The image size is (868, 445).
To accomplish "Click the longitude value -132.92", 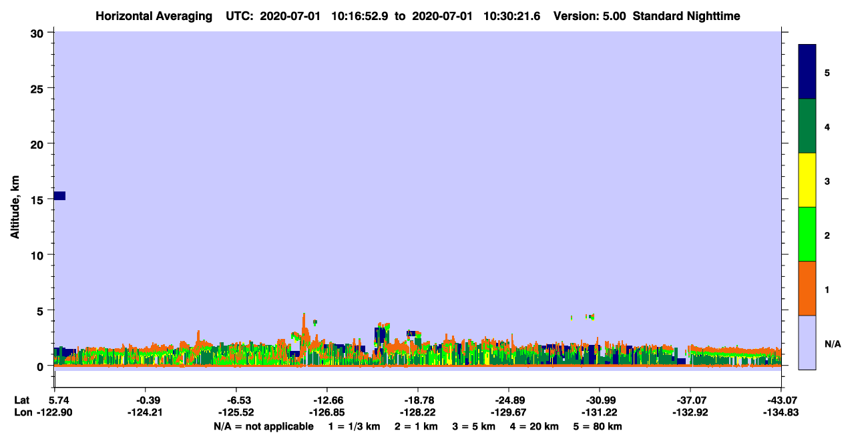I will coord(690,412).
